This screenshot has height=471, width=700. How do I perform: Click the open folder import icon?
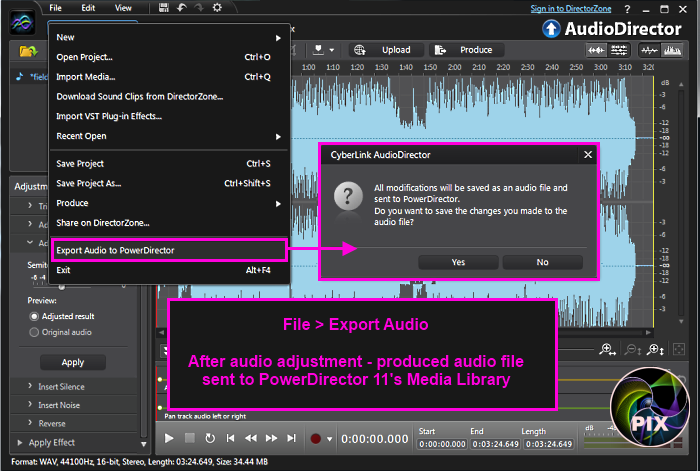pyautogui.click(x=28, y=51)
